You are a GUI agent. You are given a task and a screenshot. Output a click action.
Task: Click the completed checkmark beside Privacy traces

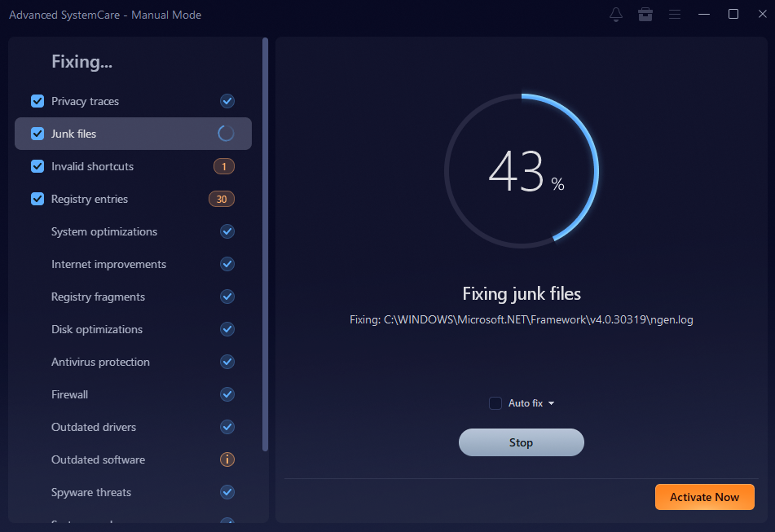pyautogui.click(x=227, y=101)
